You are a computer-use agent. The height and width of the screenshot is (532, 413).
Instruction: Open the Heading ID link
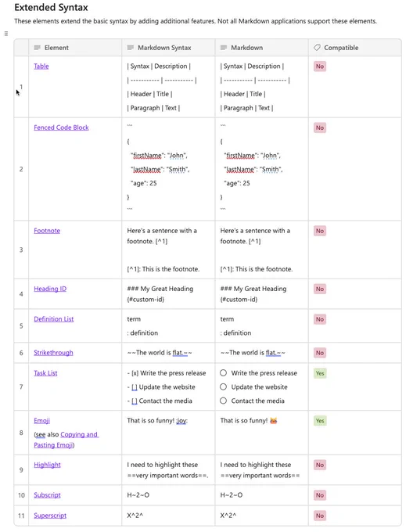pyautogui.click(x=50, y=289)
